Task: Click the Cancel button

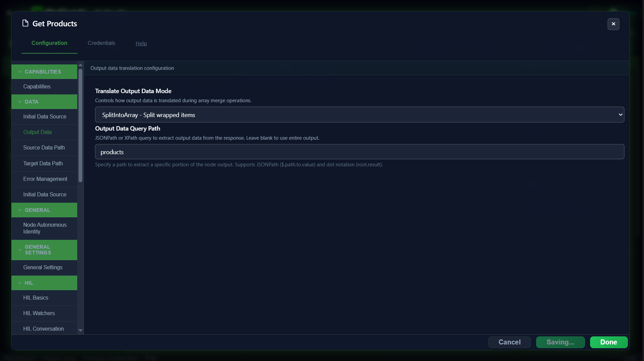Action: tap(509, 342)
